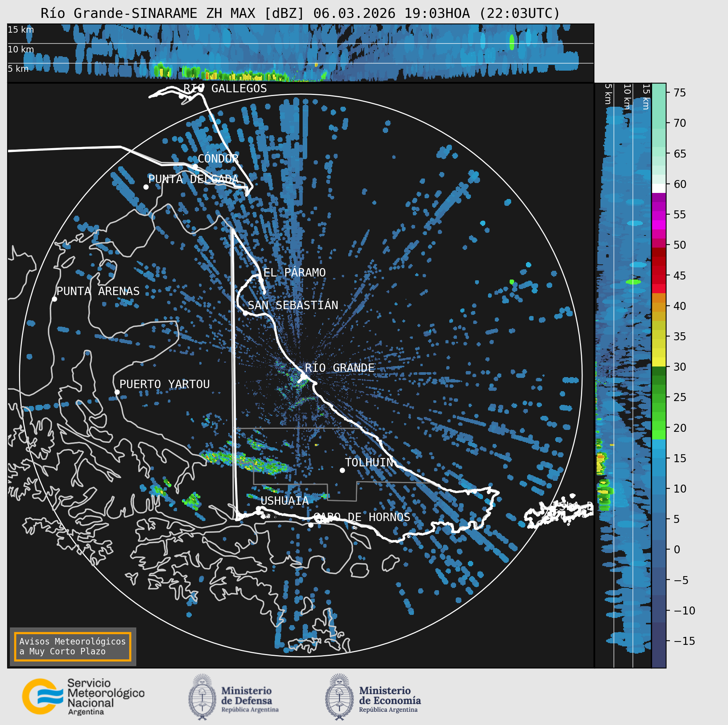This screenshot has width=728, height=725.
Task: Click the 75 dBZ colorbar tick label
Action: click(x=680, y=93)
